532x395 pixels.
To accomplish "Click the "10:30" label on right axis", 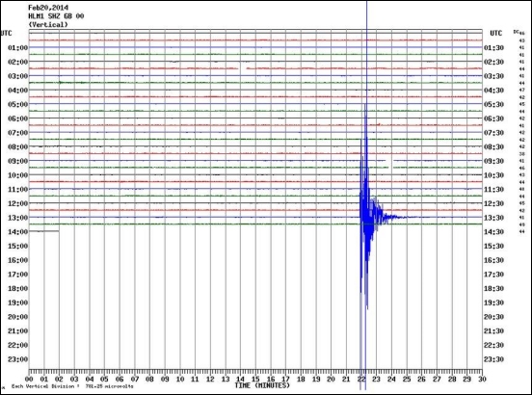I will pyautogui.click(x=493, y=175).
